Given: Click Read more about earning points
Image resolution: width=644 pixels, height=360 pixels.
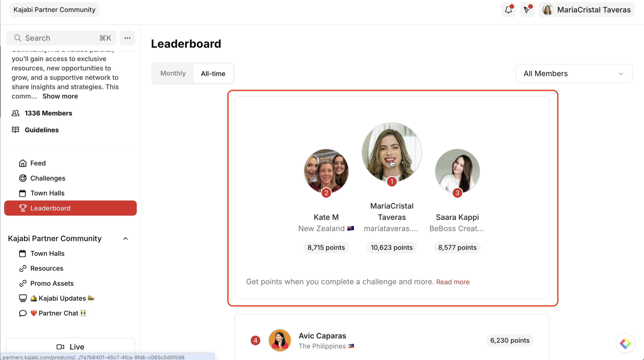Looking at the screenshot, I should pyautogui.click(x=453, y=282).
